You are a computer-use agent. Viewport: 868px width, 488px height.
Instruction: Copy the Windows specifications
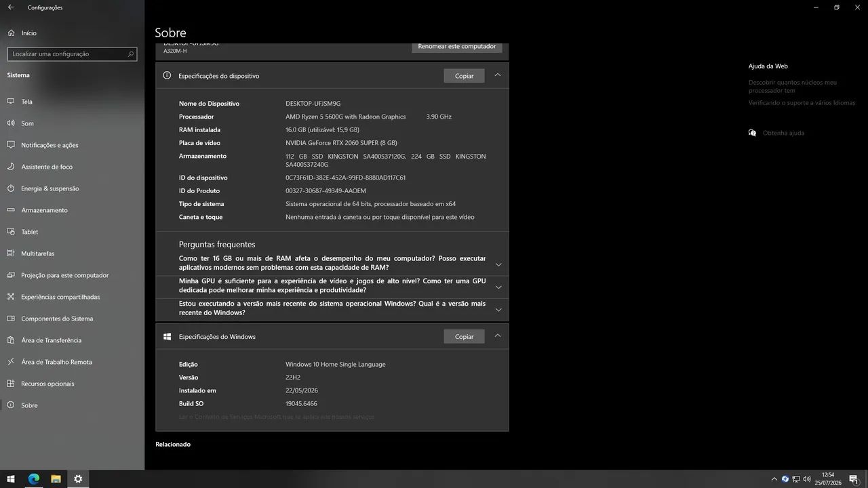464,337
